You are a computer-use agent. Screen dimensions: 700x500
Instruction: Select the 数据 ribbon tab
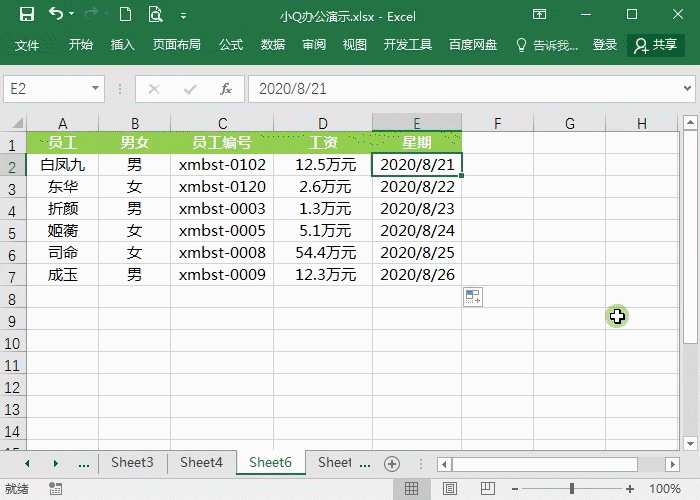click(273, 45)
